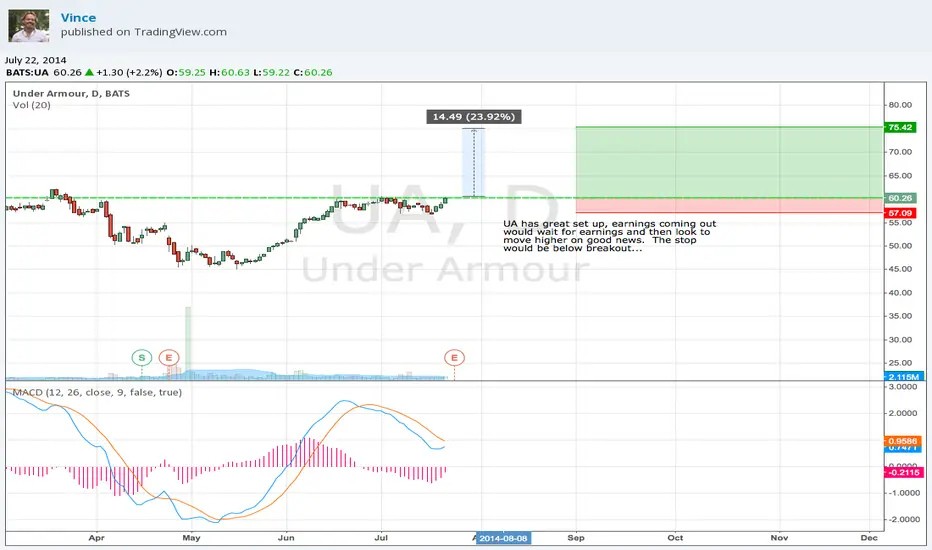Click the red stop-loss zone
Viewport: 932px width, 550px height.
[x=729, y=205]
